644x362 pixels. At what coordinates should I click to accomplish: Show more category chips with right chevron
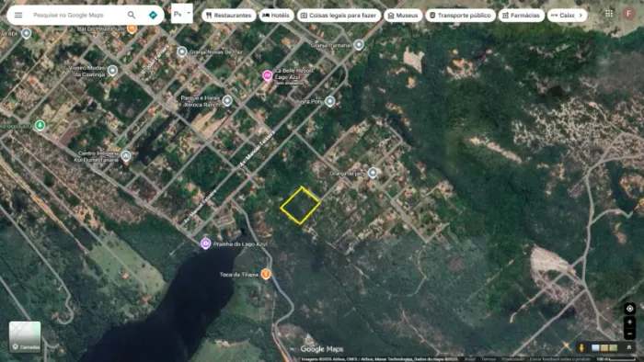(x=581, y=16)
